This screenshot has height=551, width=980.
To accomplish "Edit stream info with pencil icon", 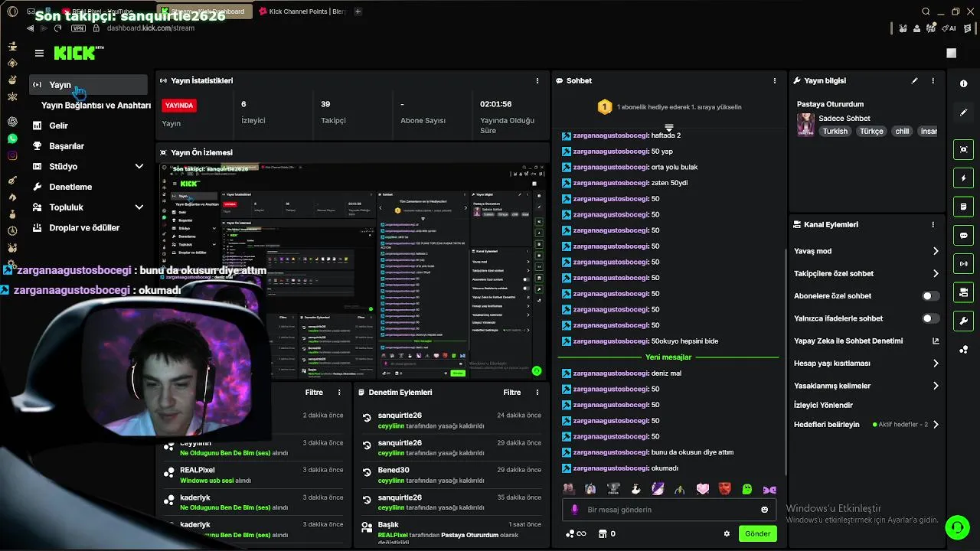I will tap(914, 80).
